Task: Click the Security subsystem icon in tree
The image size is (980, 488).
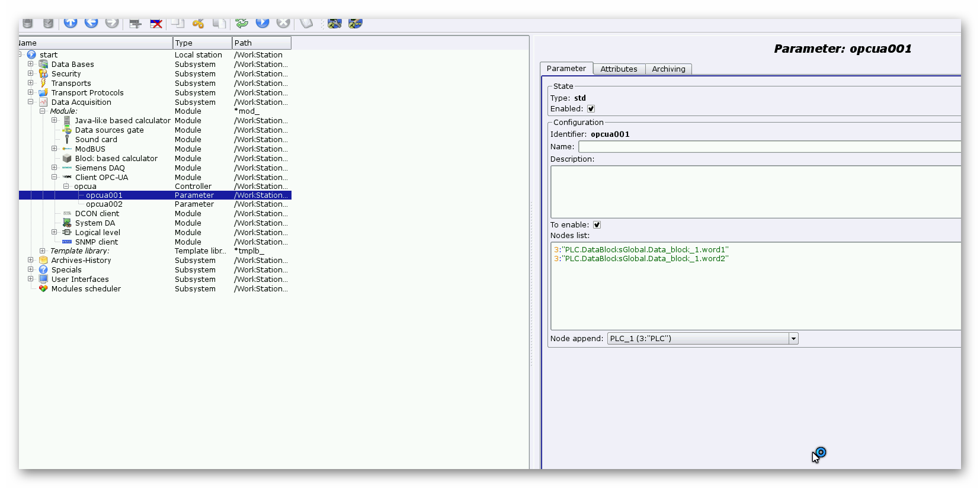Action: click(x=43, y=74)
